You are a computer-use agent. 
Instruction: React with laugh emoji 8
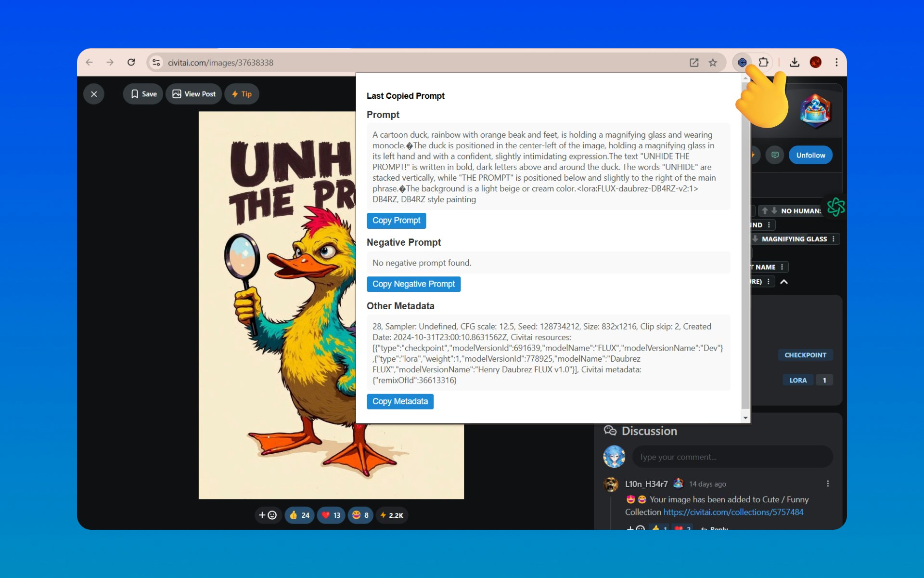point(360,515)
